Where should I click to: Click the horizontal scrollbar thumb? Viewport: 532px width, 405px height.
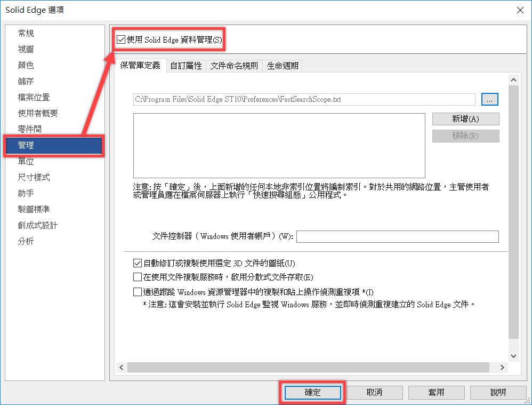(x=308, y=367)
